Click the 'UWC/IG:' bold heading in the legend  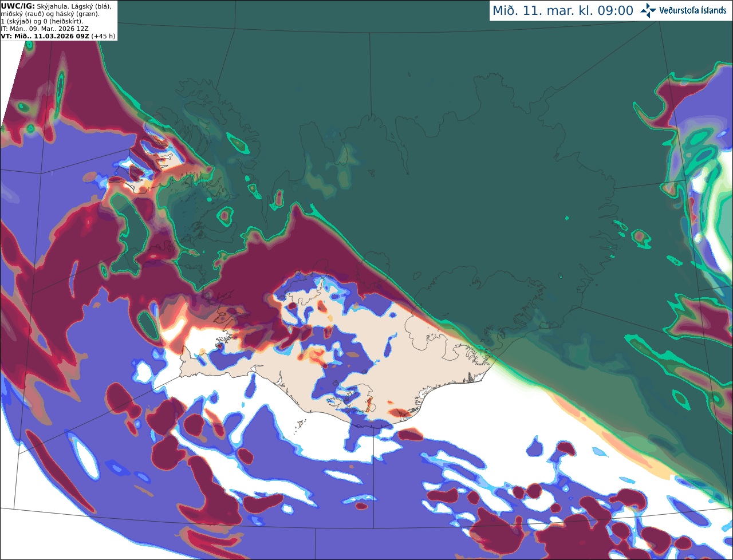(x=18, y=6)
